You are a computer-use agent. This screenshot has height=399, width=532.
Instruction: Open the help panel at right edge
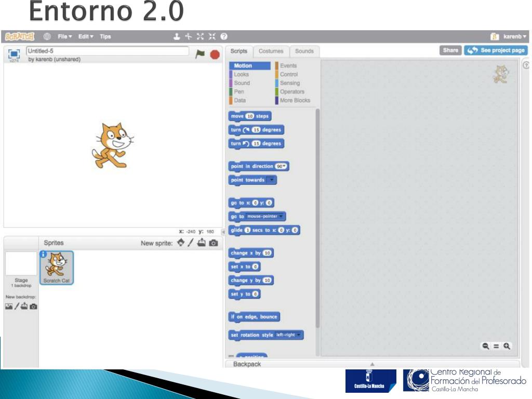[526, 65]
